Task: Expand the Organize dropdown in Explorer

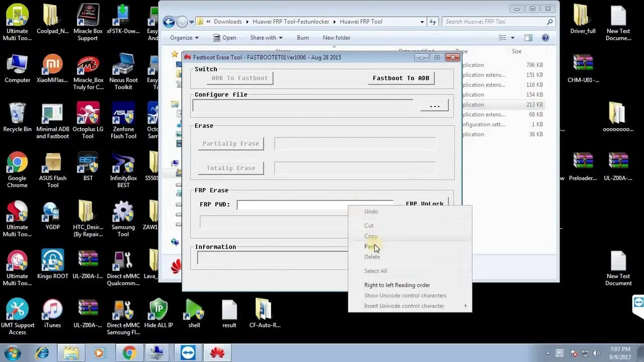Action: [x=184, y=38]
